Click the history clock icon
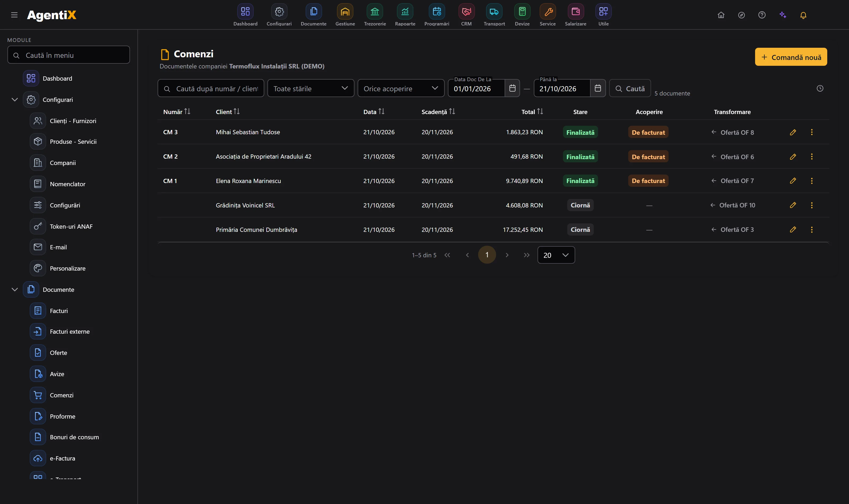Viewport: 849px width, 504px height. 820,88
